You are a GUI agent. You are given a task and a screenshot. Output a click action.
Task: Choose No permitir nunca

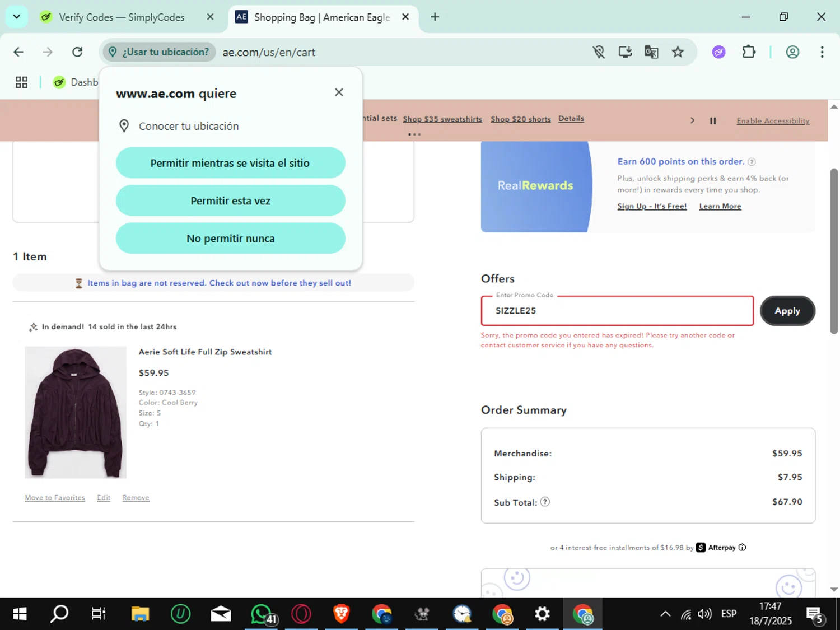[x=230, y=239]
